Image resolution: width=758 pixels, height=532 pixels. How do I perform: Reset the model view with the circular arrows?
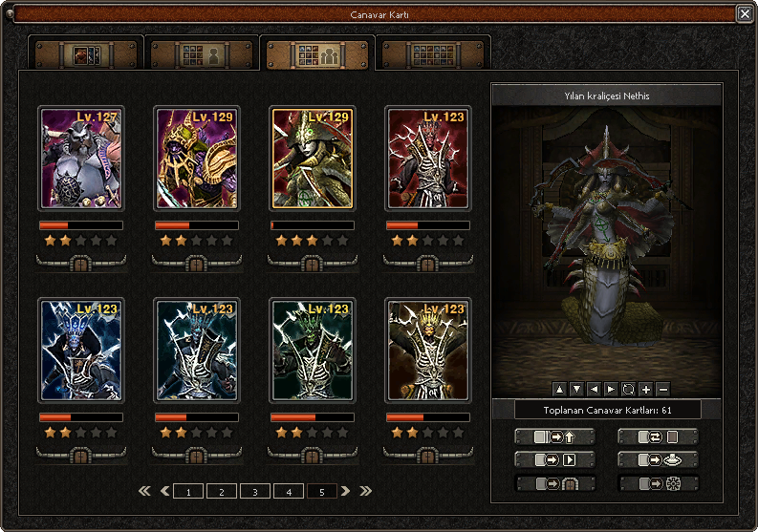(x=628, y=389)
